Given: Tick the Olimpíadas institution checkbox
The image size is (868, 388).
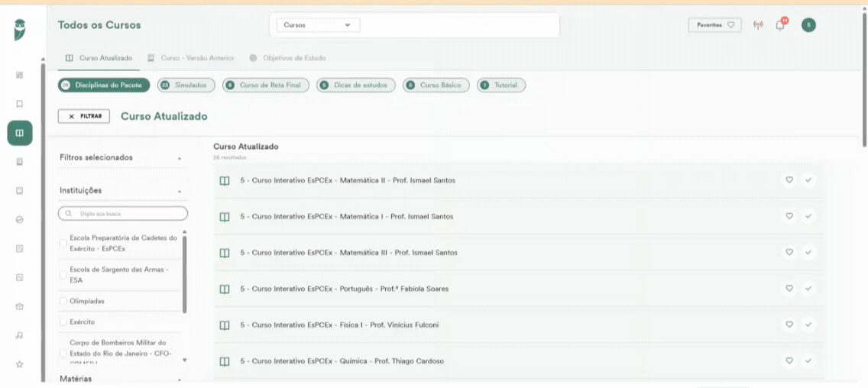Looking at the screenshot, I should (63, 301).
